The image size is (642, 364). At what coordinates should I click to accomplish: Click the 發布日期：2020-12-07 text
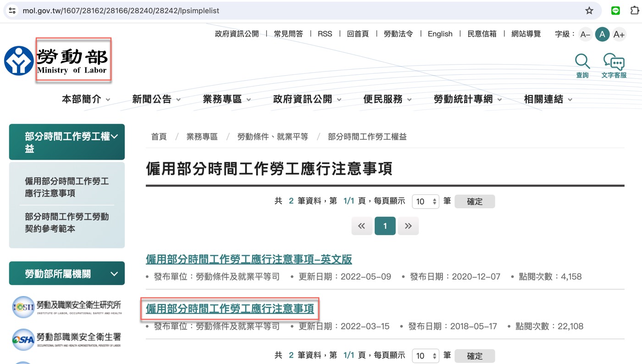pos(455,276)
